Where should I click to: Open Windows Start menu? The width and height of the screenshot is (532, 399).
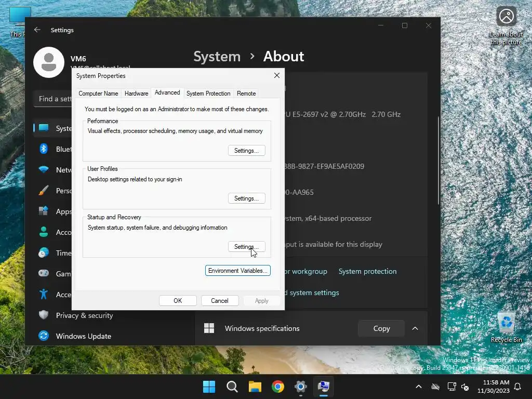(209, 387)
